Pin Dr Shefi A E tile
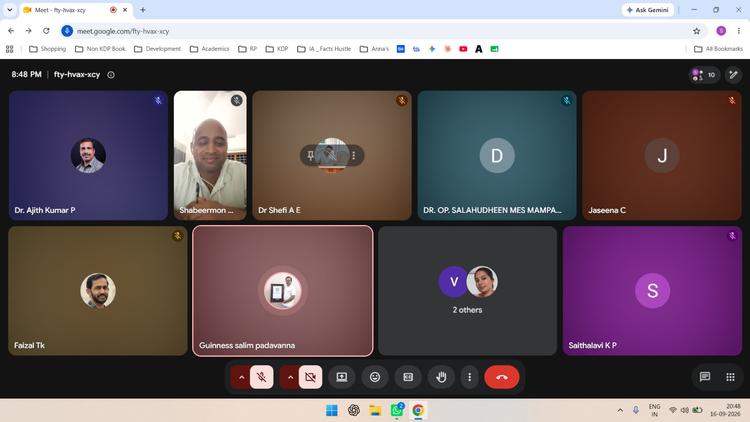Image resolution: width=750 pixels, height=422 pixels. click(311, 155)
